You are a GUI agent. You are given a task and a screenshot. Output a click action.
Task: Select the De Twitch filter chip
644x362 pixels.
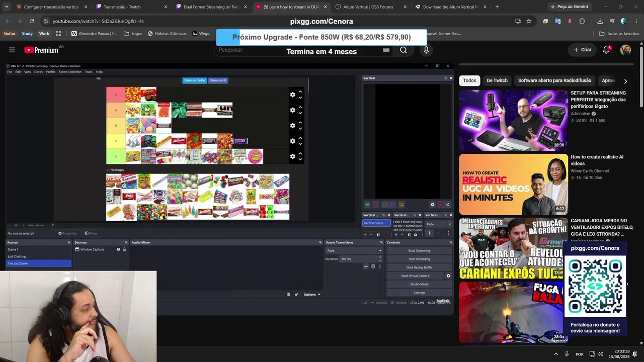pos(497,80)
